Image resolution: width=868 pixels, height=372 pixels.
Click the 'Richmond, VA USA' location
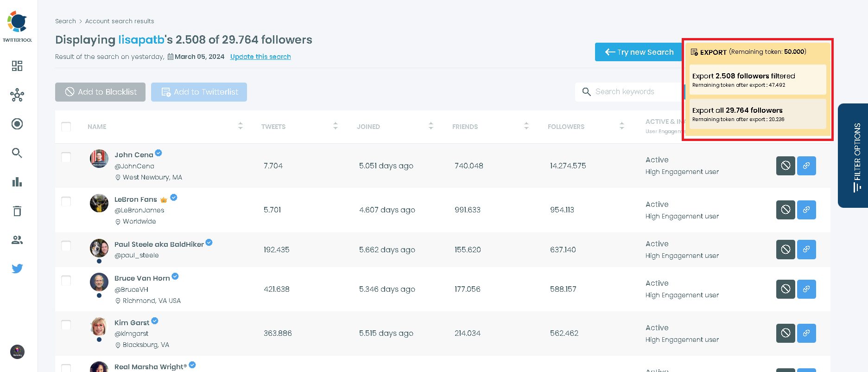[x=152, y=301]
